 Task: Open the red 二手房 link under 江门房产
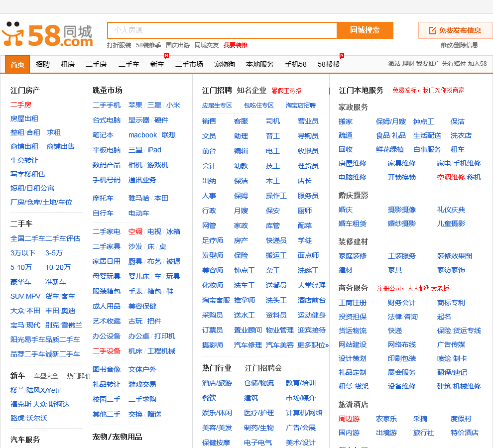click(21, 105)
